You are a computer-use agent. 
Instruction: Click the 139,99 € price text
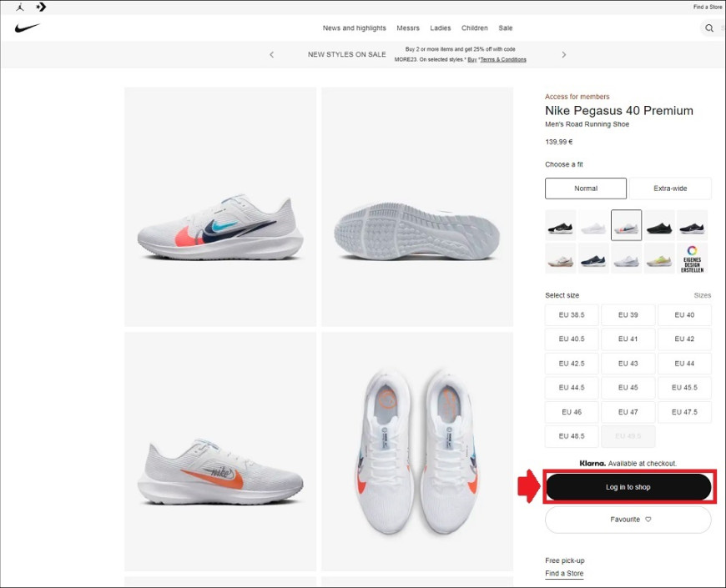point(559,142)
